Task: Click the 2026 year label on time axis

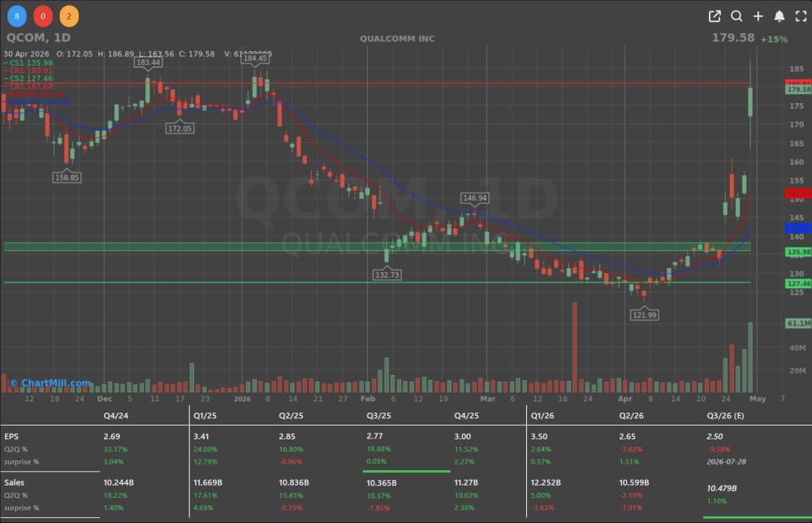Action: coord(242,399)
